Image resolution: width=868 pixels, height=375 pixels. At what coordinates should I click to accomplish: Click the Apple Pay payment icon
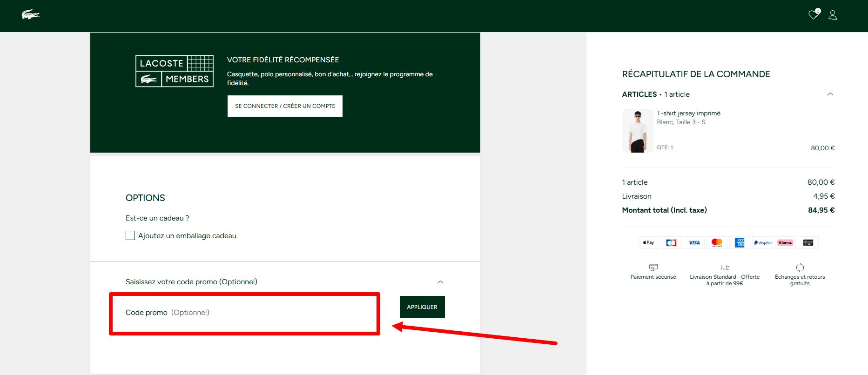[648, 242]
